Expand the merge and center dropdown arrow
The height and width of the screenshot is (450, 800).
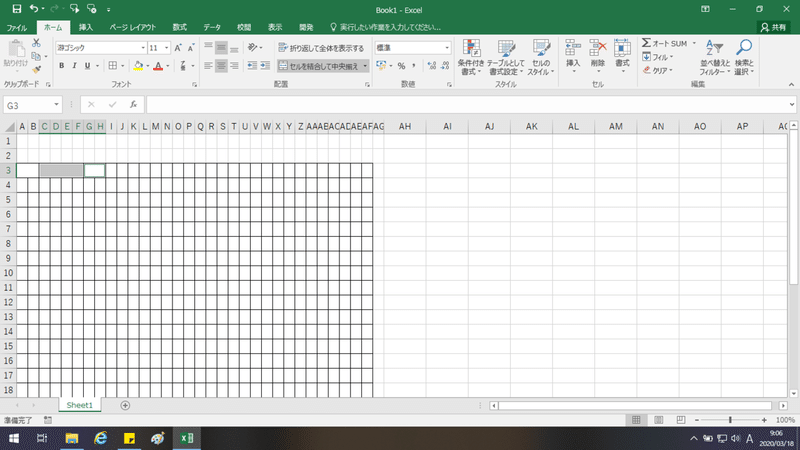(365, 66)
